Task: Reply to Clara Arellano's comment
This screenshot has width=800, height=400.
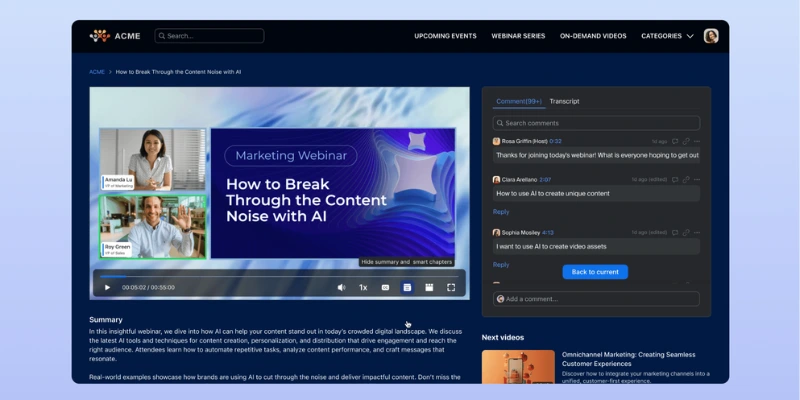Action: click(x=501, y=212)
